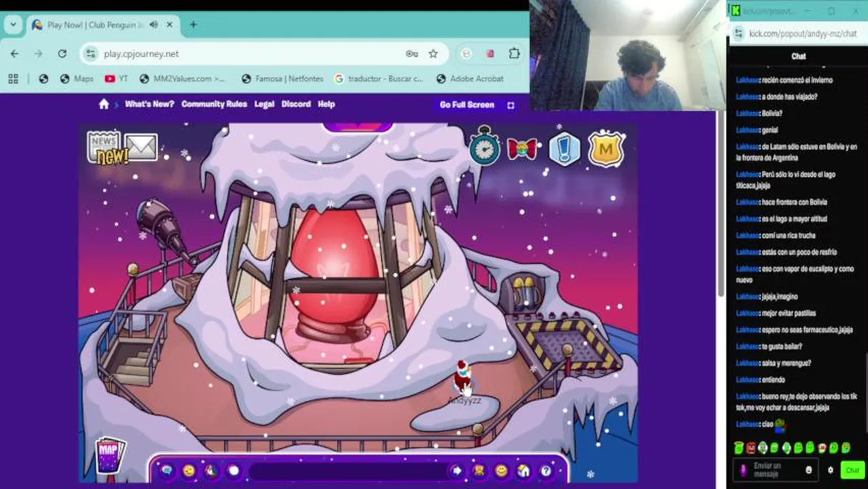Open the speech bubble chat menu icon
Viewport: 868px width, 489px height.
[x=166, y=470]
